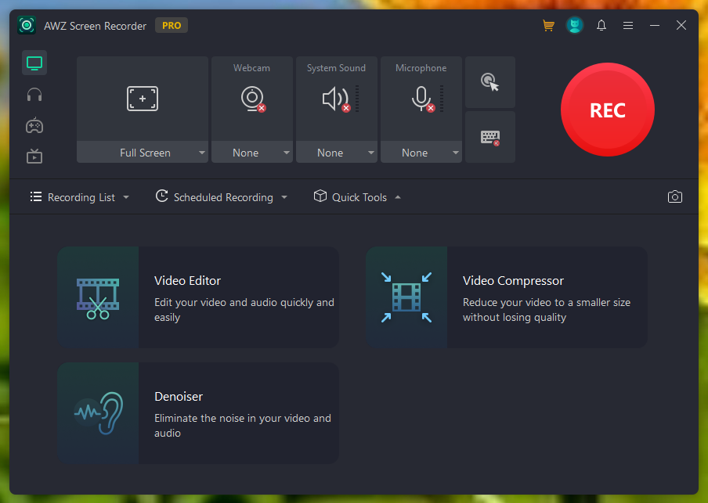Click the full screen region selector icon
Viewport: 708px width, 503px height.
pos(142,98)
